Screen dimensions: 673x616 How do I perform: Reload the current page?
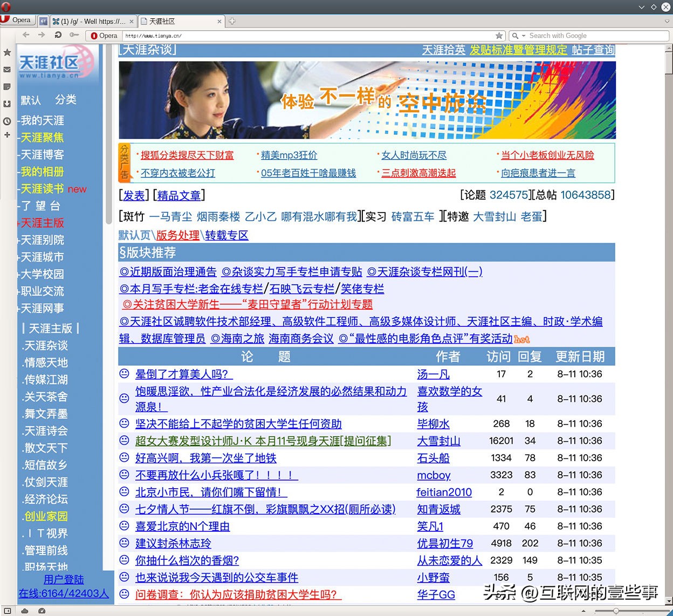(58, 35)
